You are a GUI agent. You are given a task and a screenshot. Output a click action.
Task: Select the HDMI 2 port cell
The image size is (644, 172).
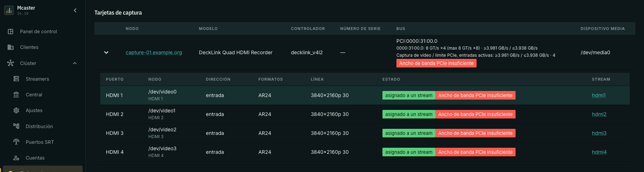[114, 114]
